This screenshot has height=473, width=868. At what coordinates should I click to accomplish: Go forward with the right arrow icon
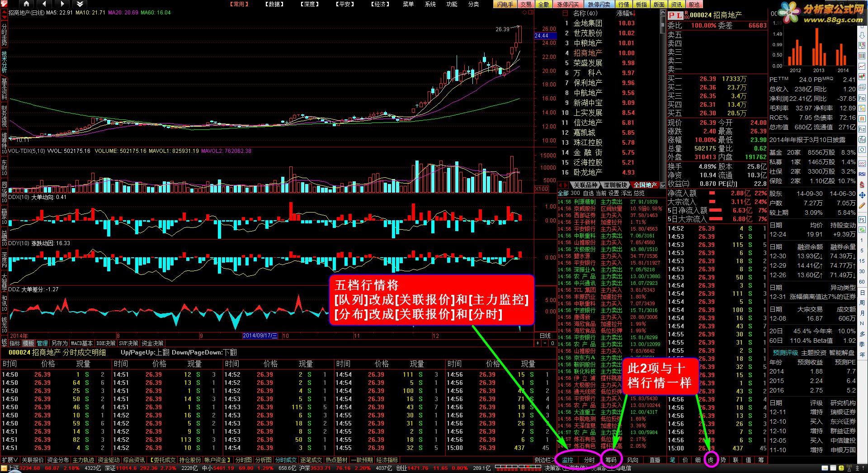(x=62, y=4)
